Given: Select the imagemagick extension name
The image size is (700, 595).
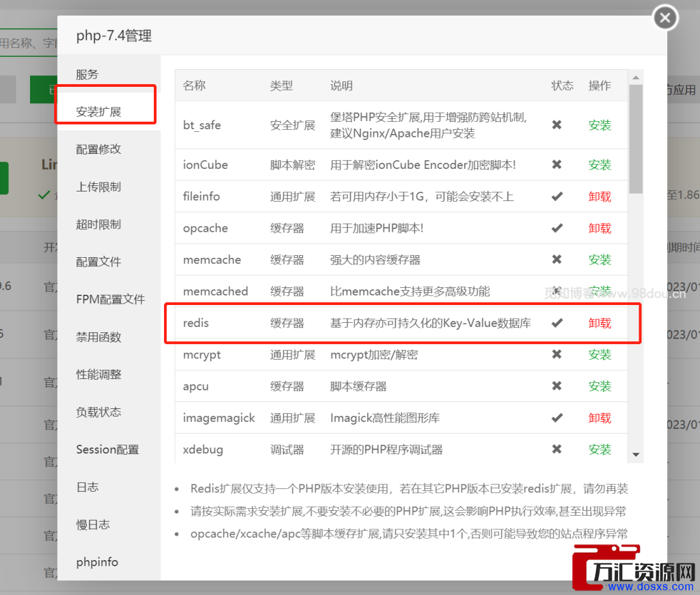Looking at the screenshot, I should coord(219,418).
